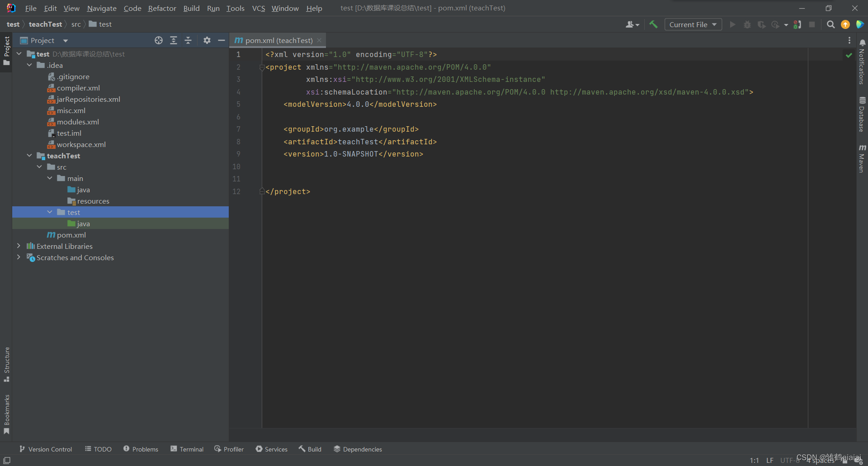Expand Scratches and Consoles node
The image size is (868, 466).
[19, 257]
